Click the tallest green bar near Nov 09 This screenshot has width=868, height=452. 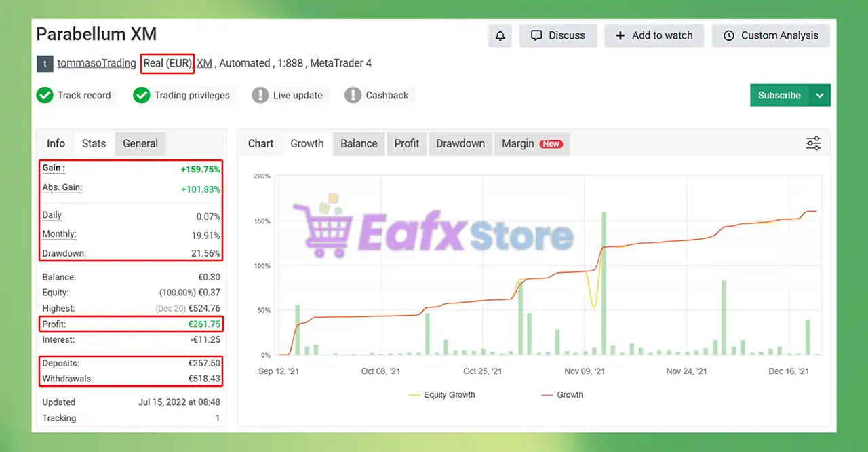tap(604, 284)
